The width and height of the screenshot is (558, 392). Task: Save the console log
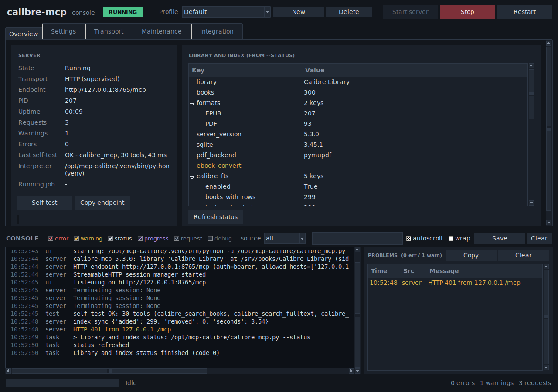pos(500,238)
